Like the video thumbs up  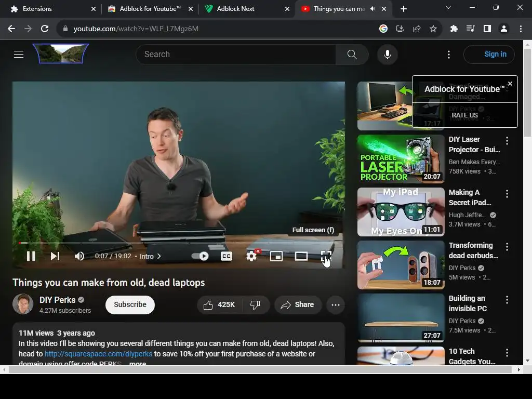click(x=219, y=304)
